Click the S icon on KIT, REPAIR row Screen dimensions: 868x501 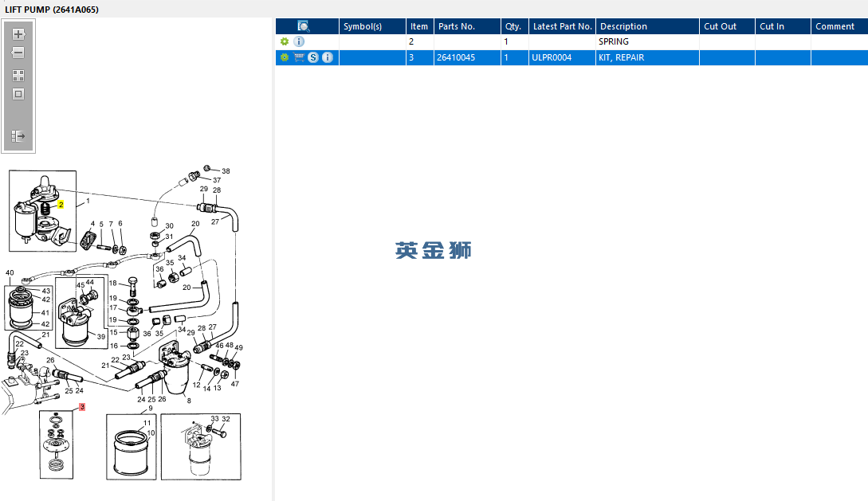tap(313, 57)
